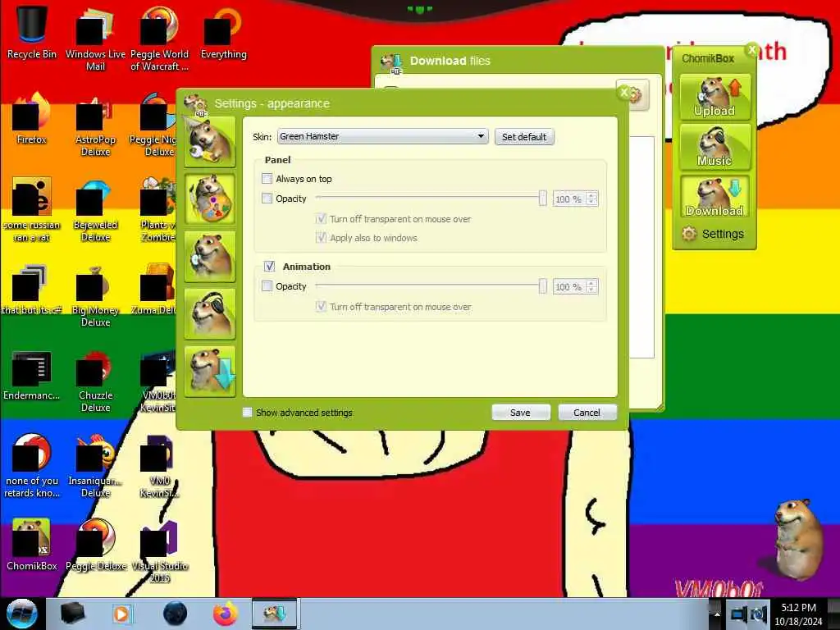Enable Show advanced settings checkbox
The height and width of the screenshot is (630, 840).
[x=247, y=412]
